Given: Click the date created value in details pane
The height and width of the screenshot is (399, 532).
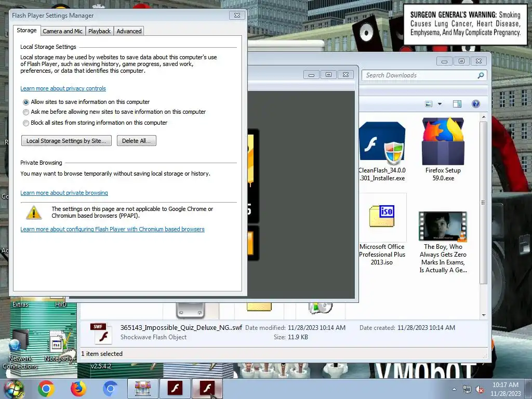Looking at the screenshot, I should click(x=426, y=328).
